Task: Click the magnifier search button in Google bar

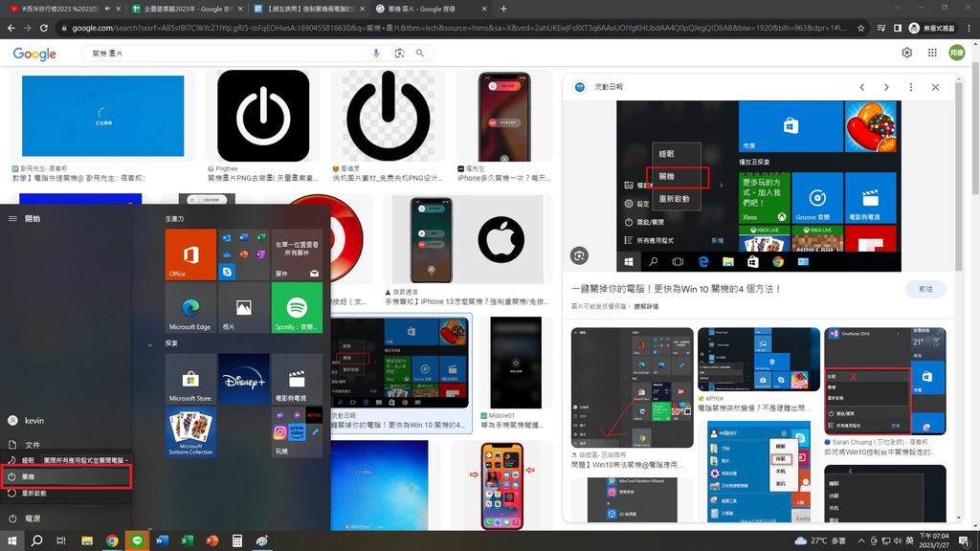Action: [x=420, y=54]
